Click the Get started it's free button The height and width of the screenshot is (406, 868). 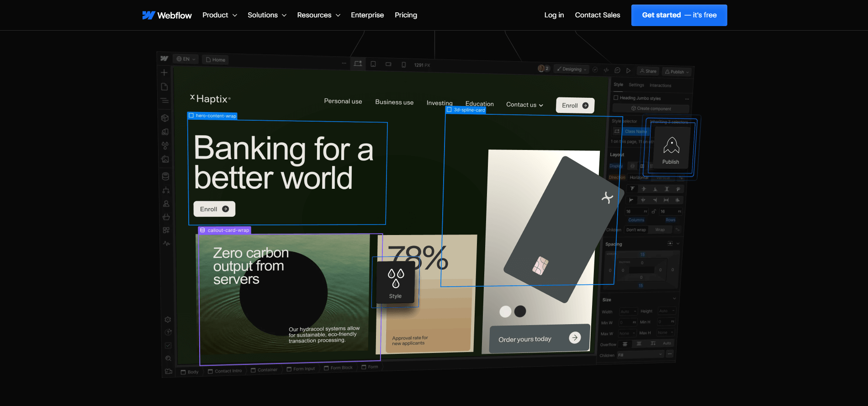[x=679, y=15]
